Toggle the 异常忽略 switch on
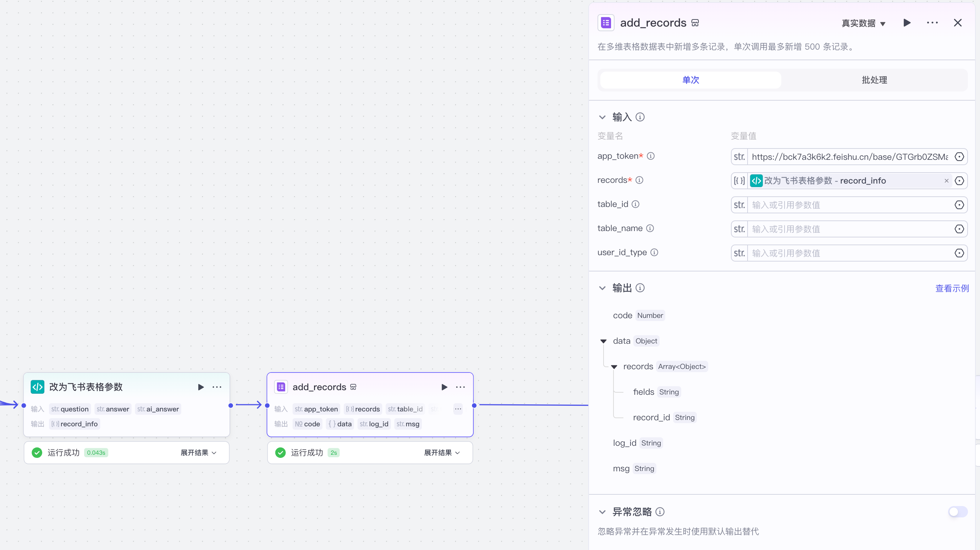980x550 pixels. (958, 512)
